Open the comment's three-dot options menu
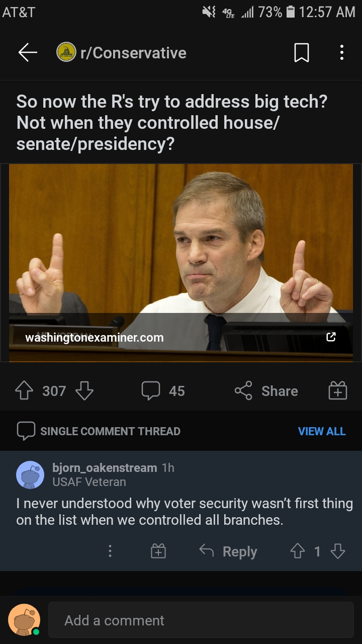The image size is (362, 644). click(110, 551)
